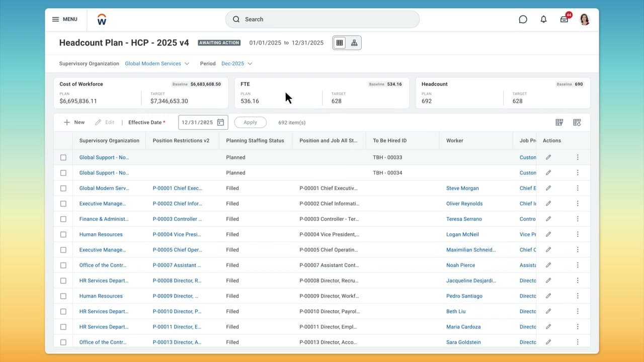Sort by the Supervisory Organization column header
This screenshot has width=644, height=362.
coord(109,141)
